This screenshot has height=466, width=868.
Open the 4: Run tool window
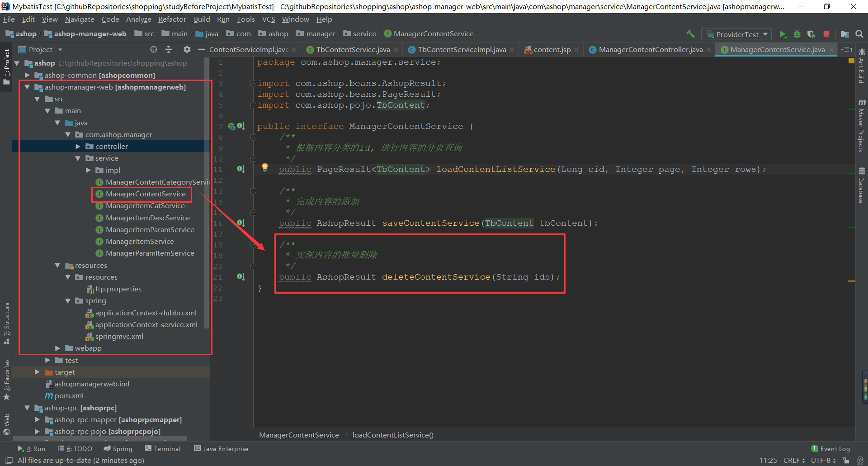(x=32, y=449)
